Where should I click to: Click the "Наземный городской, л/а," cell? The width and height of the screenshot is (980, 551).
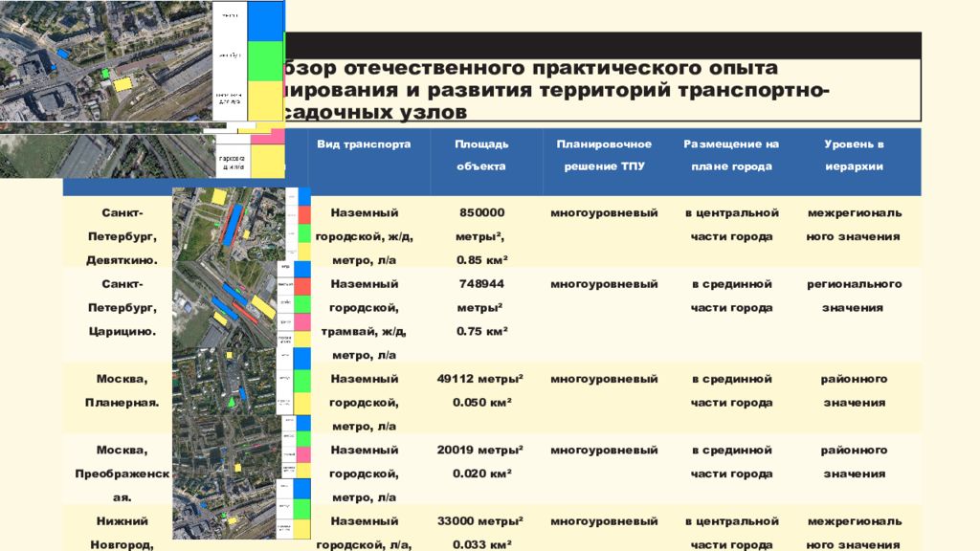pos(364,533)
